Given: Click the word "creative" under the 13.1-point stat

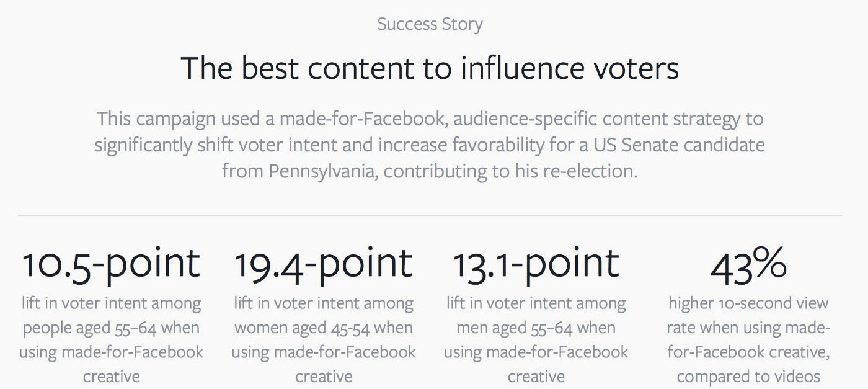Looking at the screenshot, I should (x=536, y=377).
